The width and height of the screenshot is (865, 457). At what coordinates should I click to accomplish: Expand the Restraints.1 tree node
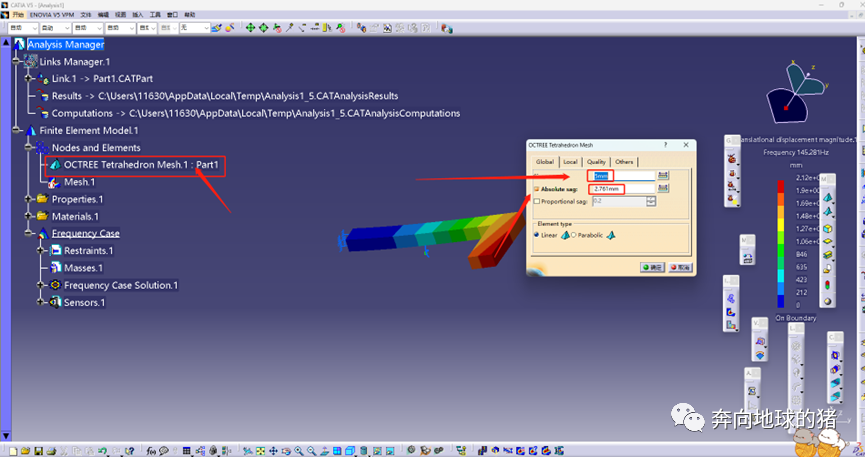[41, 250]
